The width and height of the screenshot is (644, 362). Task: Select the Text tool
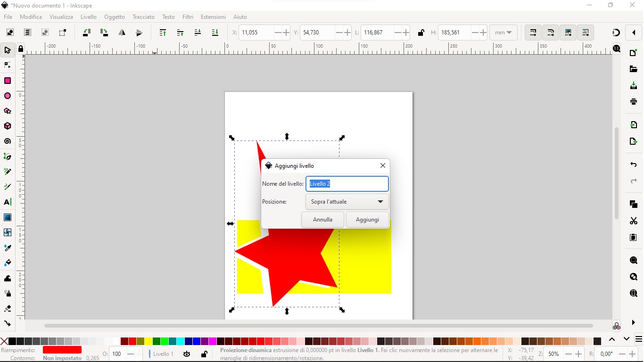(8, 202)
